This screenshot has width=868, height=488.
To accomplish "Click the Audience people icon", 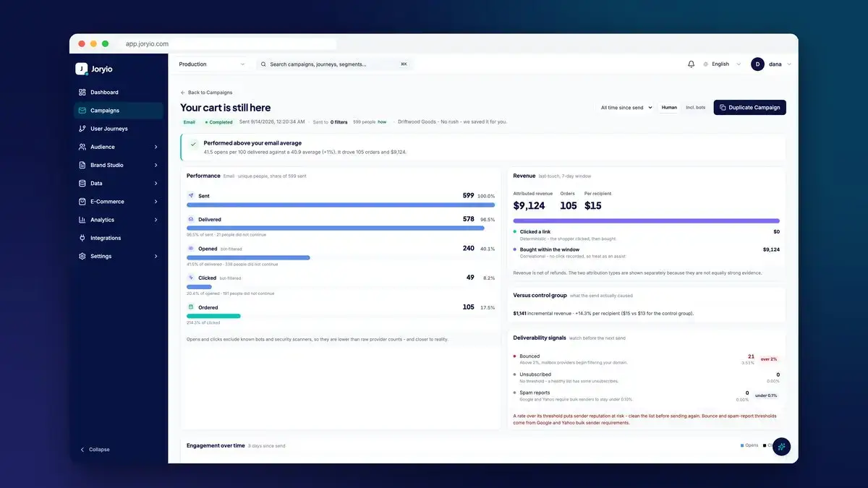I will pos(82,147).
